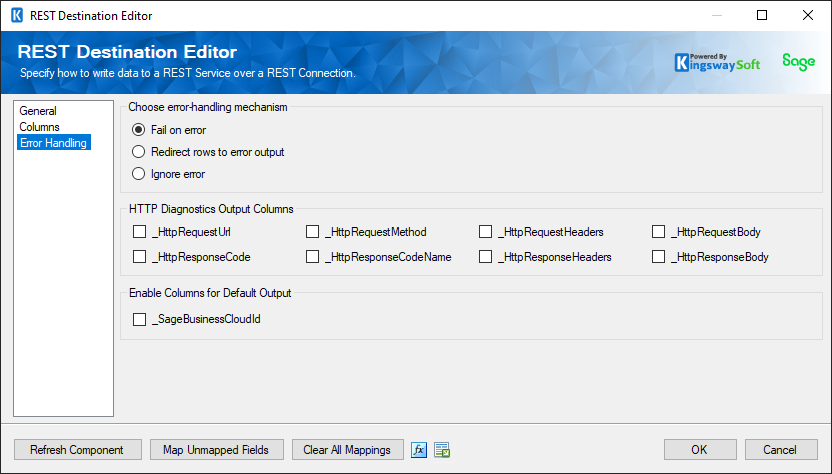The height and width of the screenshot is (474, 832).
Task: Check the _HttpRequestHeaders box
Action: point(486,232)
